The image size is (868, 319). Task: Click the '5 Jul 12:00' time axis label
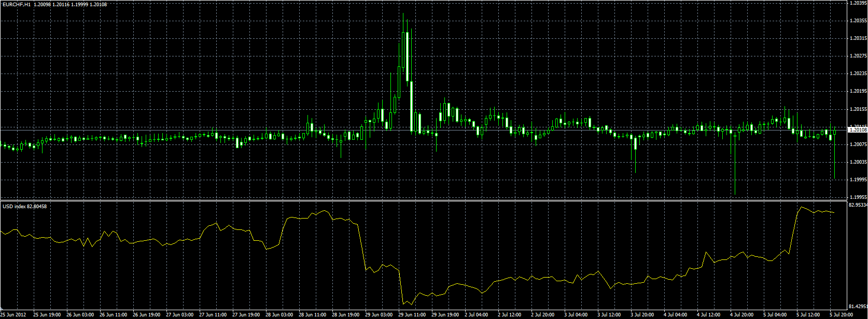[809, 315]
